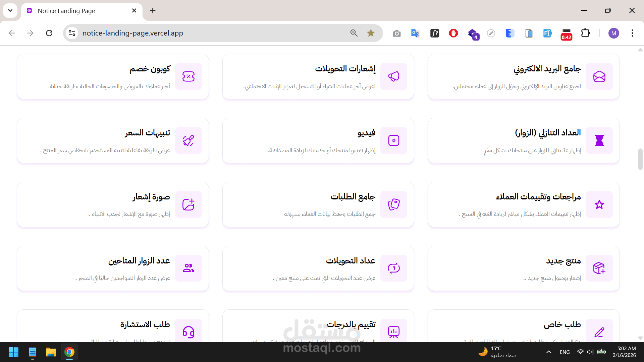Open the order collector card heading

pos(353,197)
